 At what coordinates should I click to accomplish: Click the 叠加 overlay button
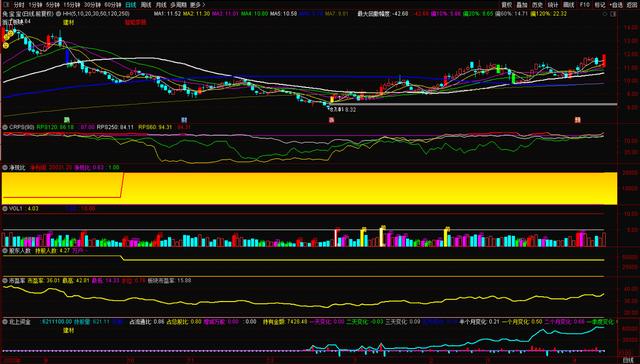click(522, 5)
